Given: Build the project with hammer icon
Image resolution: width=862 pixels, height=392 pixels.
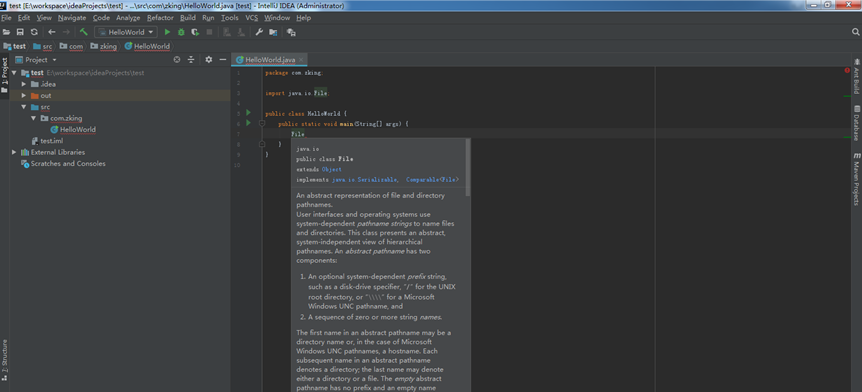Looking at the screenshot, I should click(84, 32).
